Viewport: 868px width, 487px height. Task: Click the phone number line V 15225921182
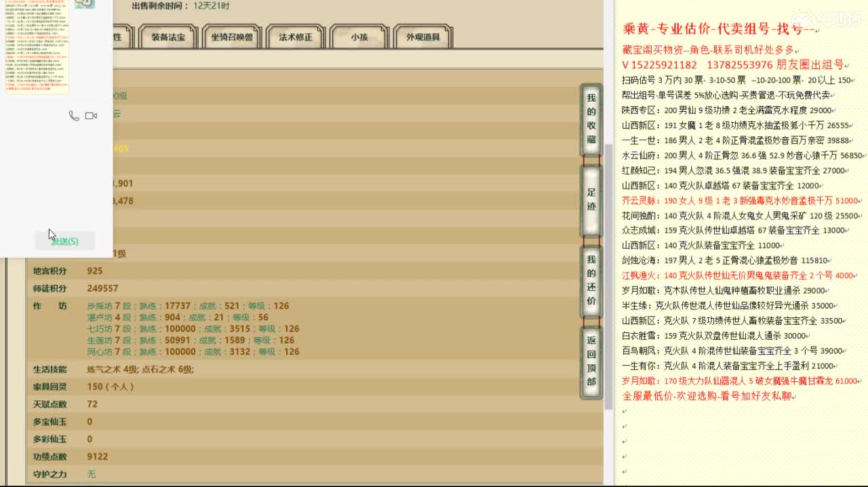(x=733, y=65)
